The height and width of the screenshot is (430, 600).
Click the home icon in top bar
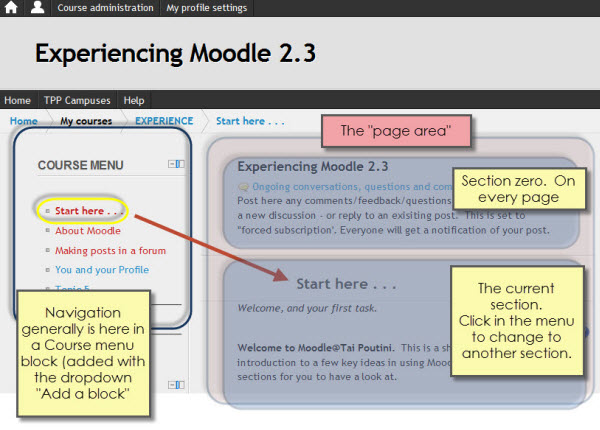(11, 7)
